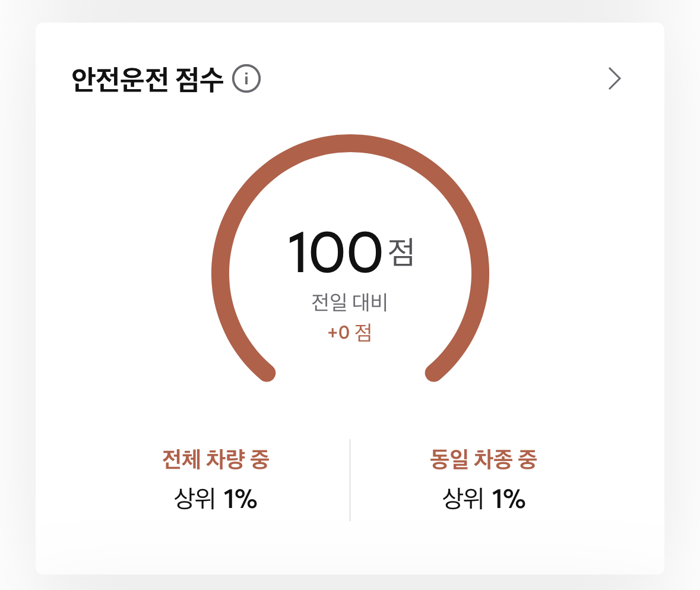Image resolution: width=700 pixels, height=590 pixels.
Task: Open the 안전운전 점수 details via info icon
Action: point(246,77)
